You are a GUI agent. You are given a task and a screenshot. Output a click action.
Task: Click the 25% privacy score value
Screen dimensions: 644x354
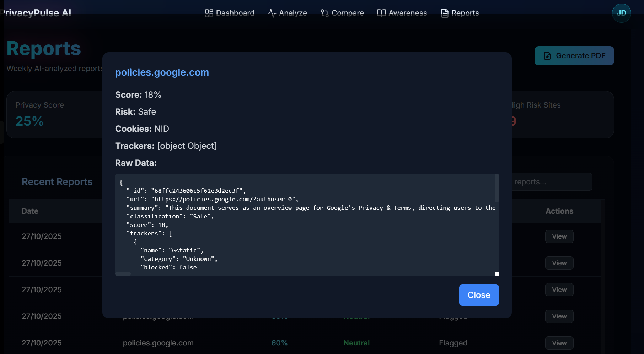(29, 121)
